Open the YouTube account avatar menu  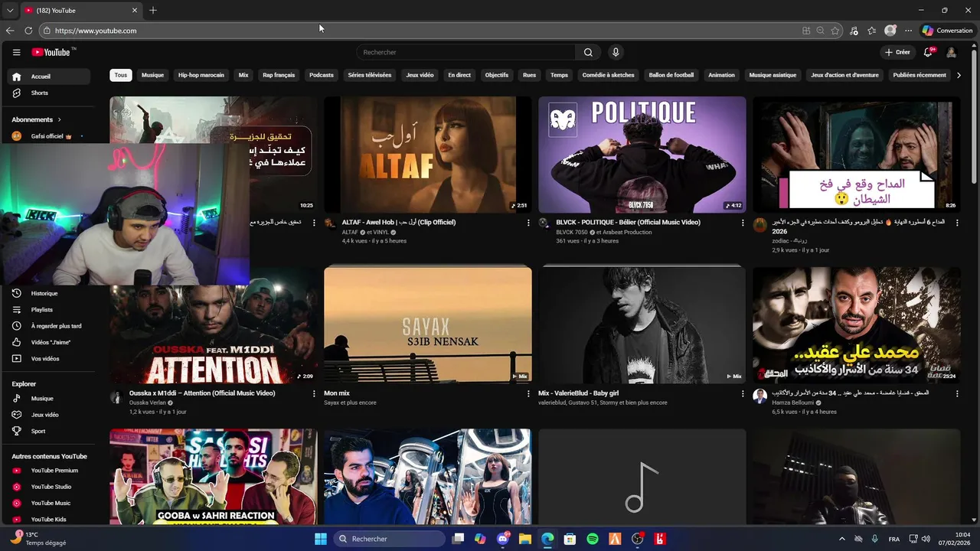951,52
